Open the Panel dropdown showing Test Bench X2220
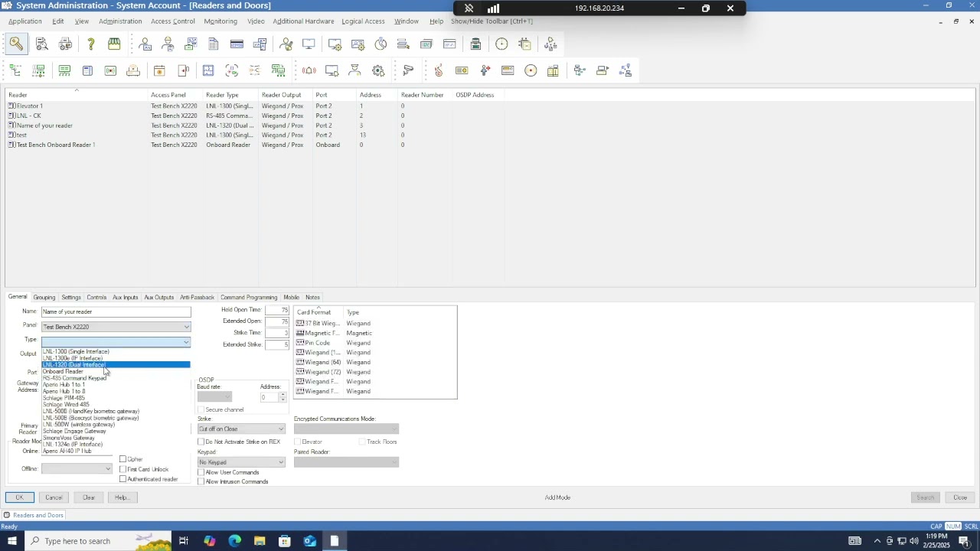Screen dimensions: 980x551 click(x=116, y=327)
